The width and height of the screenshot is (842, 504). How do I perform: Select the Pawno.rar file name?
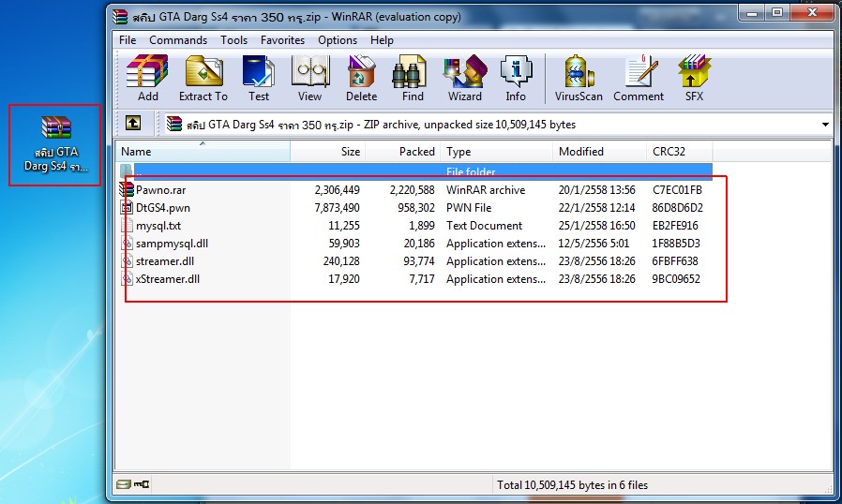160,190
